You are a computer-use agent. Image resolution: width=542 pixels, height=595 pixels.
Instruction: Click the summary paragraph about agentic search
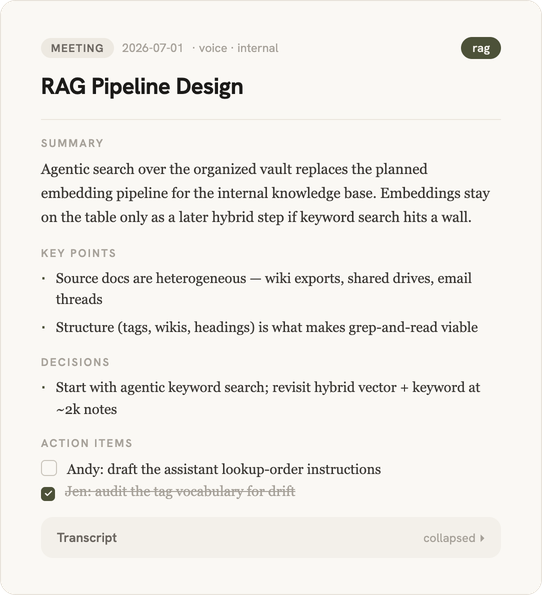pos(265,193)
